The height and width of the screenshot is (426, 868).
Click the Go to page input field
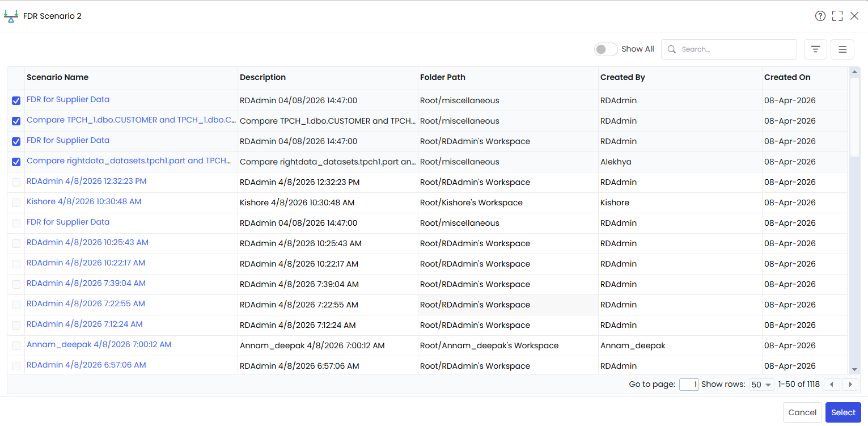pos(689,385)
